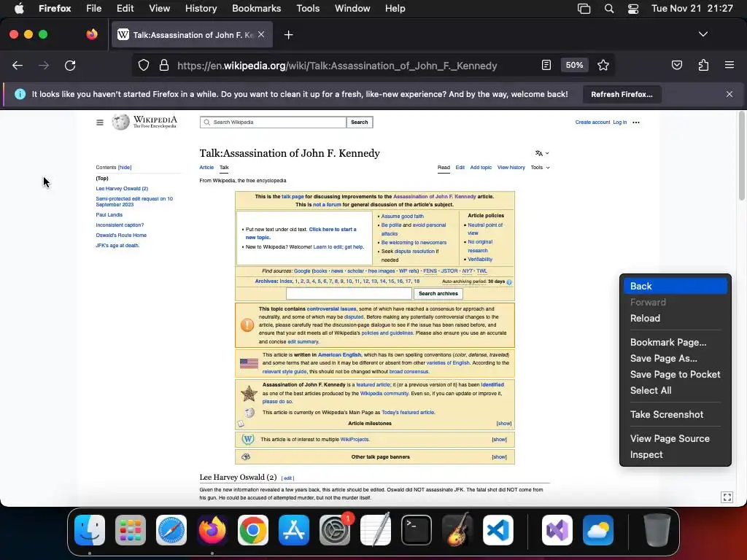This screenshot has width=747, height=560.
Task: Close the Talk:Assassination tab
Action: [261, 34]
